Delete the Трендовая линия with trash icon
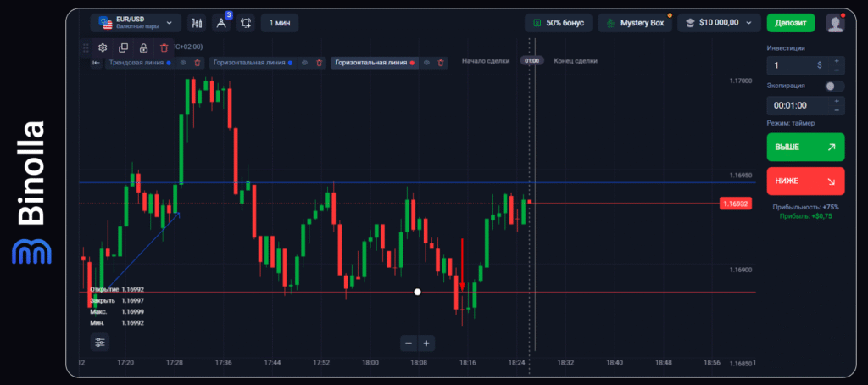 pos(198,63)
